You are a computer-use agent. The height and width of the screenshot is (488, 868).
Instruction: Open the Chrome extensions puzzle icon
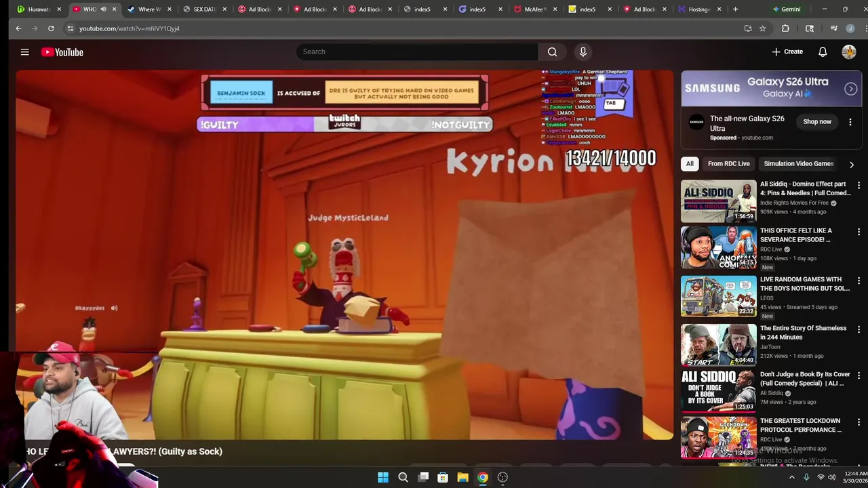click(785, 28)
